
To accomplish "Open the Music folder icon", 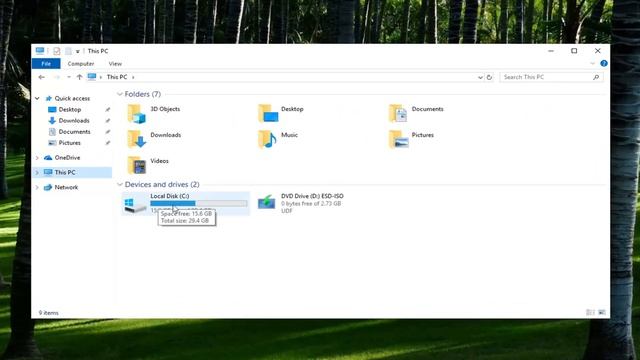I will (267, 139).
